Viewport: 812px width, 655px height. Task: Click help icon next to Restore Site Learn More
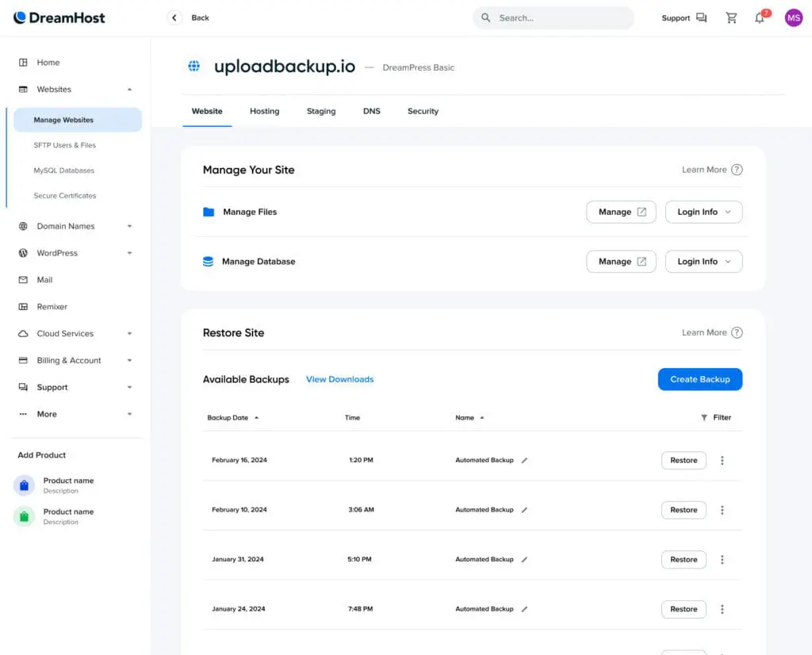pyautogui.click(x=737, y=332)
